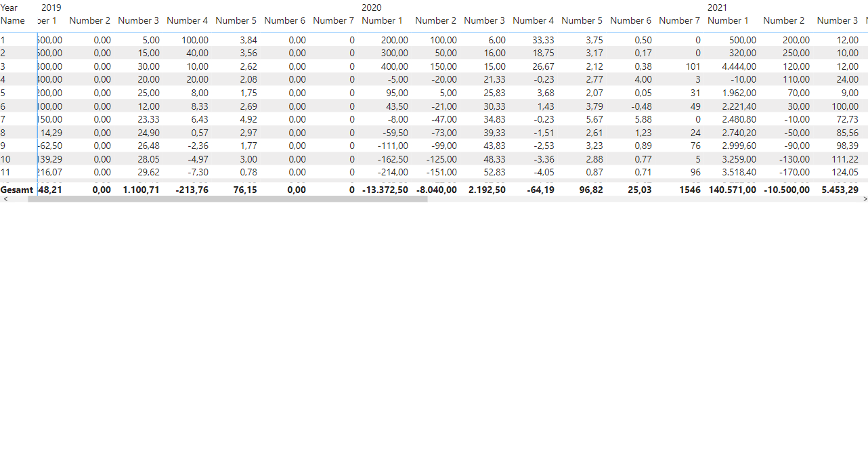
Task: Select Number 7 header under 2020
Action: pyautogui.click(x=680, y=20)
